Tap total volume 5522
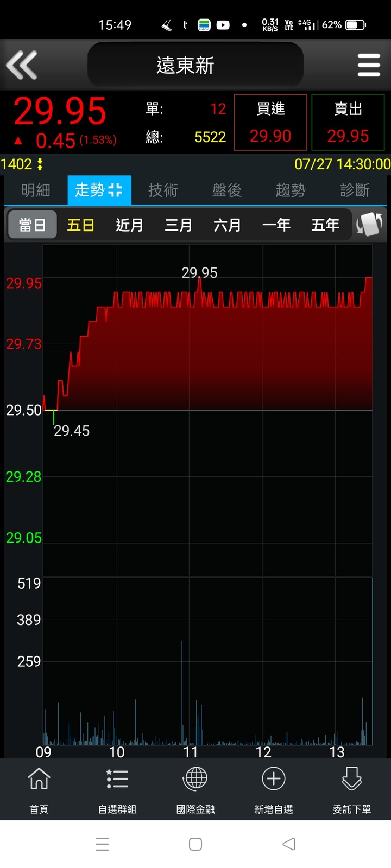Viewport: 391px width, 868px height. click(x=210, y=137)
